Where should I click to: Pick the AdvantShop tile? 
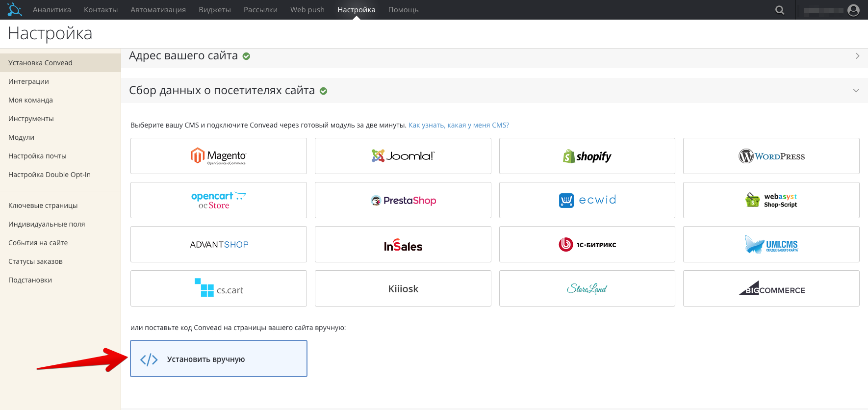tap(219, 244)
